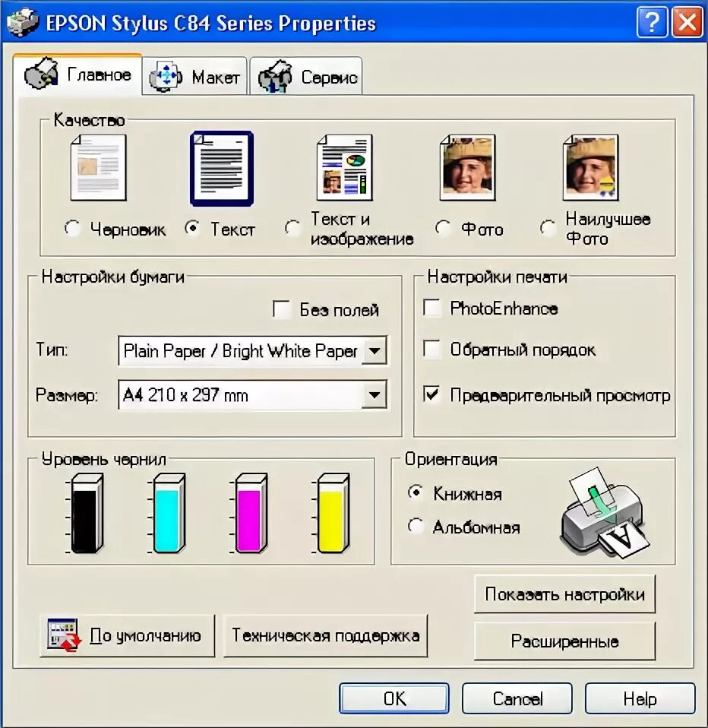
Task: Click the question mark help icon in title bar
Action: coord(652,22)
